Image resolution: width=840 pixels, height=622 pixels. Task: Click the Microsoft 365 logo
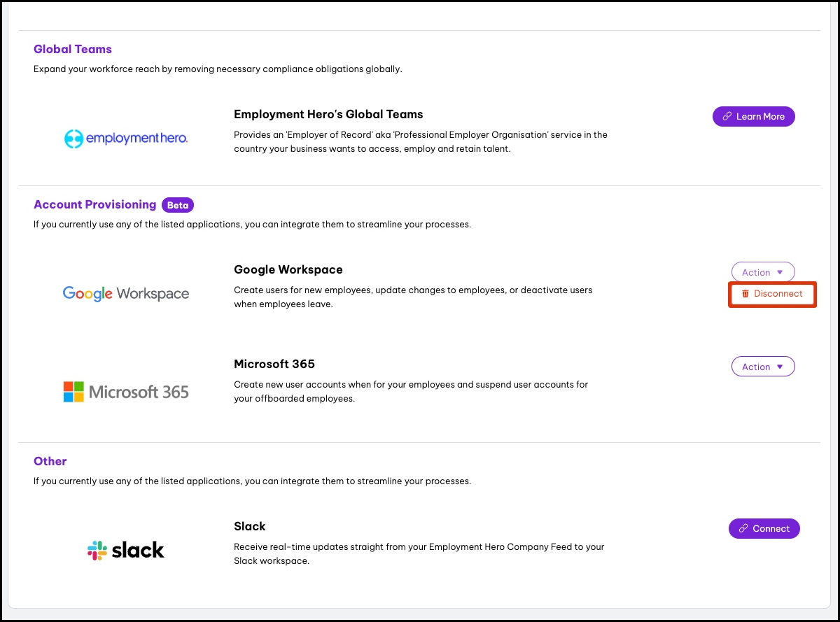pos(126,392)
